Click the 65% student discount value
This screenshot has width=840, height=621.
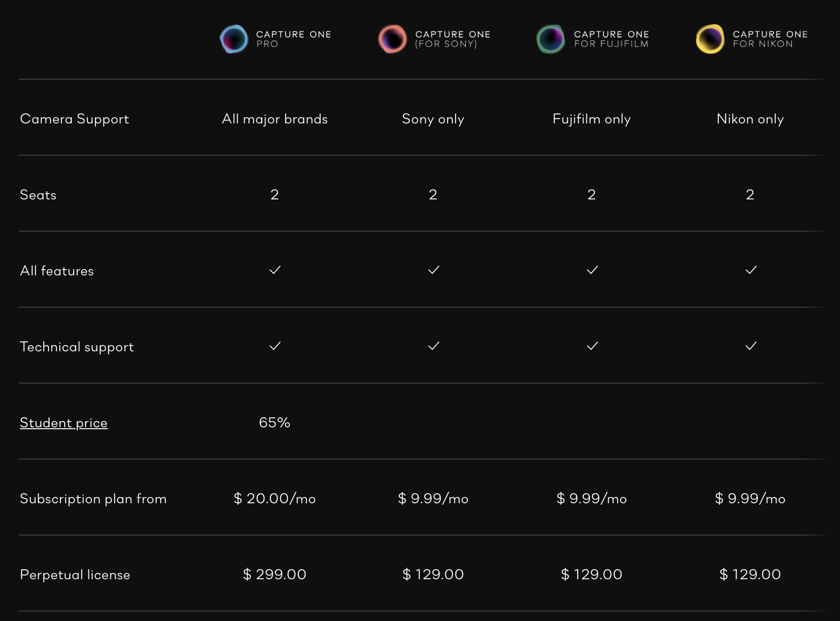(275, 422)
